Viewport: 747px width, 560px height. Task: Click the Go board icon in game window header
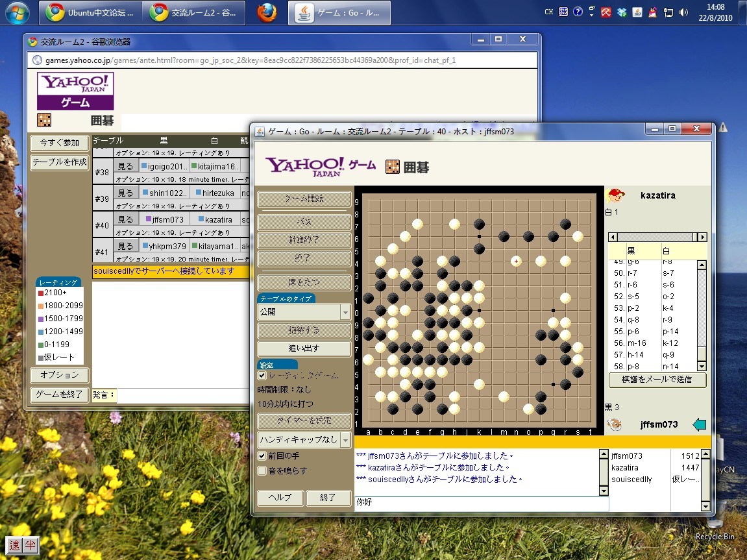[393, 167]
